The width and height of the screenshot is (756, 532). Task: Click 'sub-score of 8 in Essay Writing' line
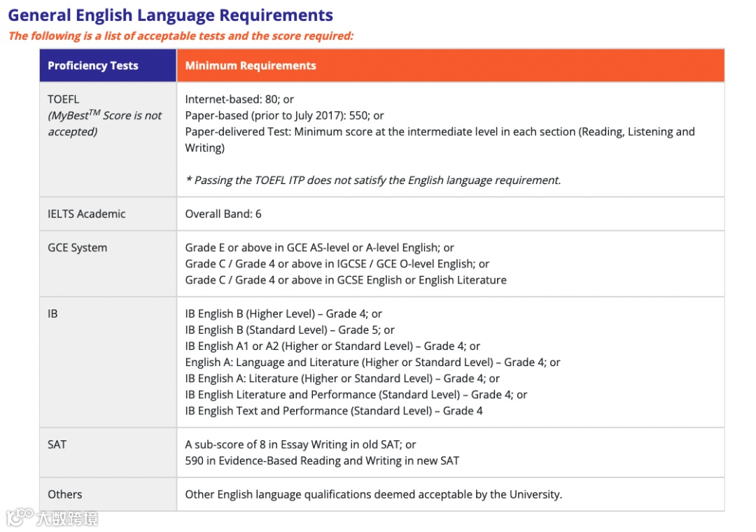coord(300,444)
